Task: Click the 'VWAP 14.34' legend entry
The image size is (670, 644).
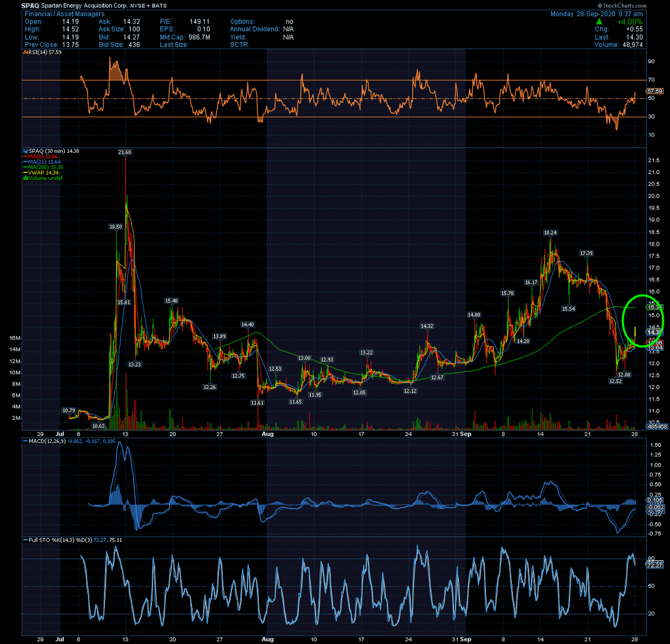Action: 42,173
